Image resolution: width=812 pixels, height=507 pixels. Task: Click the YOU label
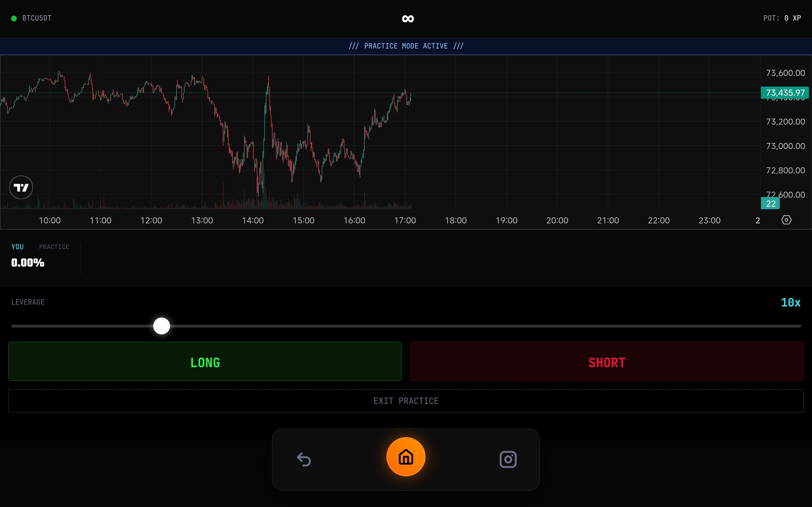pos(18,247)
